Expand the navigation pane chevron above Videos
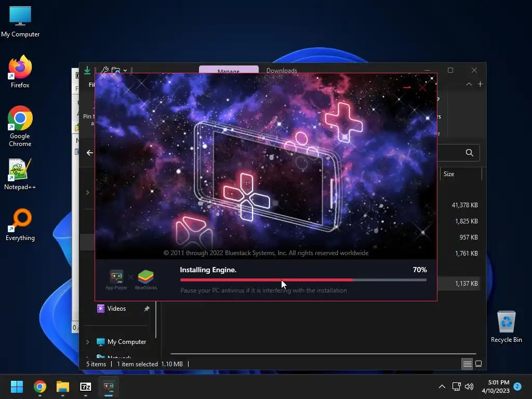 (x=87, y=192)
